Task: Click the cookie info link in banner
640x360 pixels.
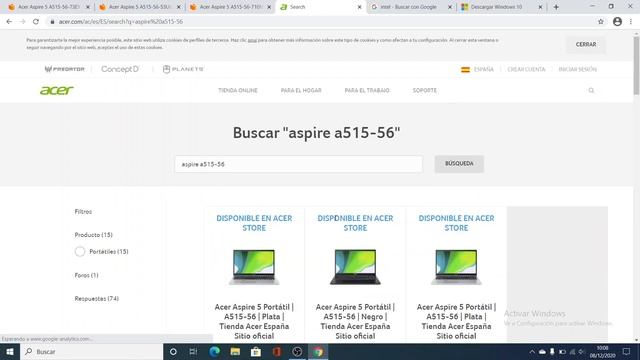Action: tap(252, 40)
